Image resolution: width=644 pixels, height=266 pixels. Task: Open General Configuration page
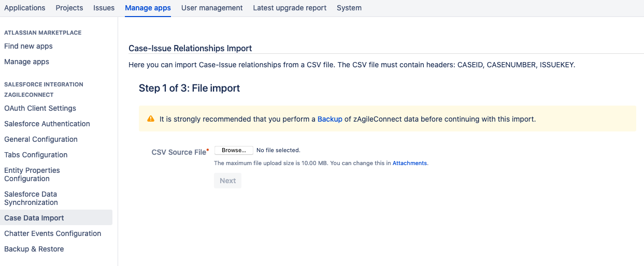41,139
